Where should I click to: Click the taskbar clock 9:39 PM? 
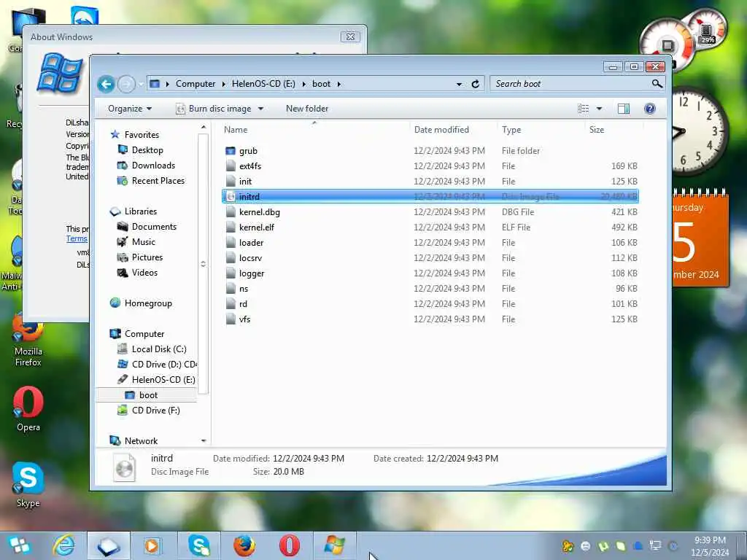710,540
